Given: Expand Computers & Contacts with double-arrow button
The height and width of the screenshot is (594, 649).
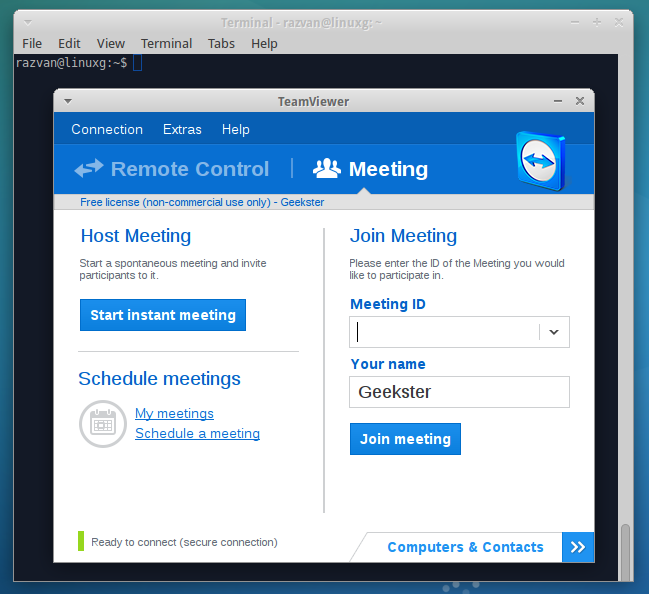Looking at the screenshot, I should point(578,547).
